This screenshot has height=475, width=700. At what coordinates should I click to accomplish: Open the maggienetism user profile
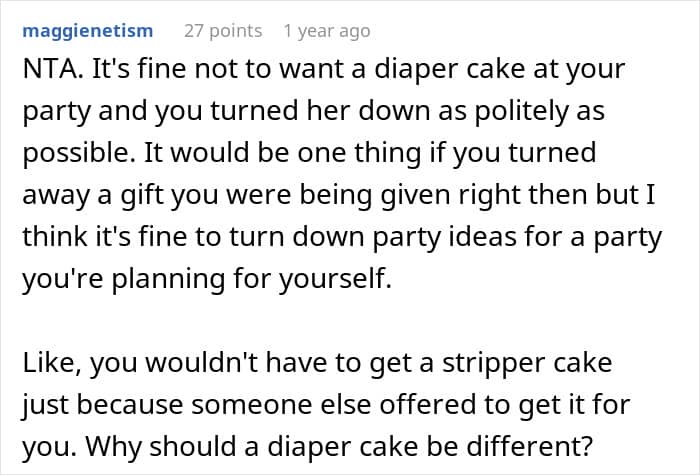pyautogui.click(x=87, y=31)
